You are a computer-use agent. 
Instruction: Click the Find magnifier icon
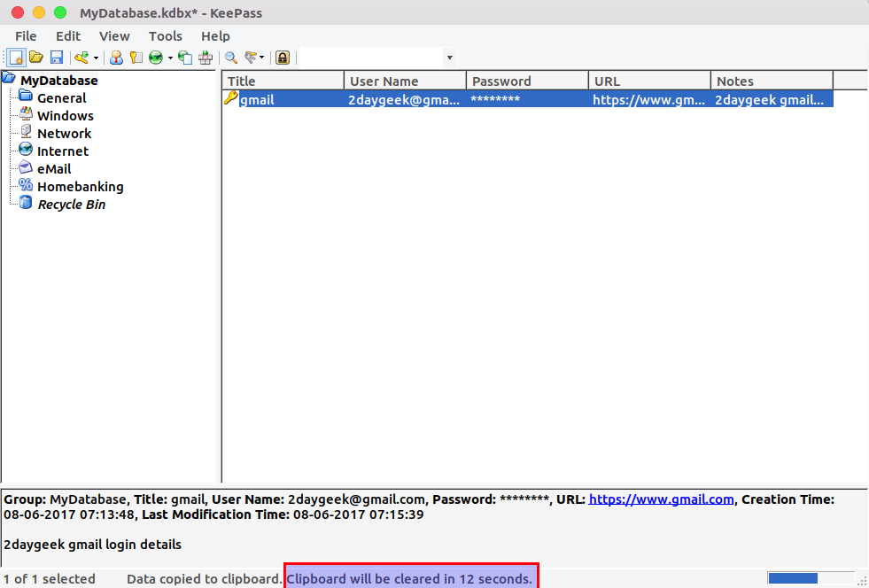pyautogui.click(x=231, y=57)
